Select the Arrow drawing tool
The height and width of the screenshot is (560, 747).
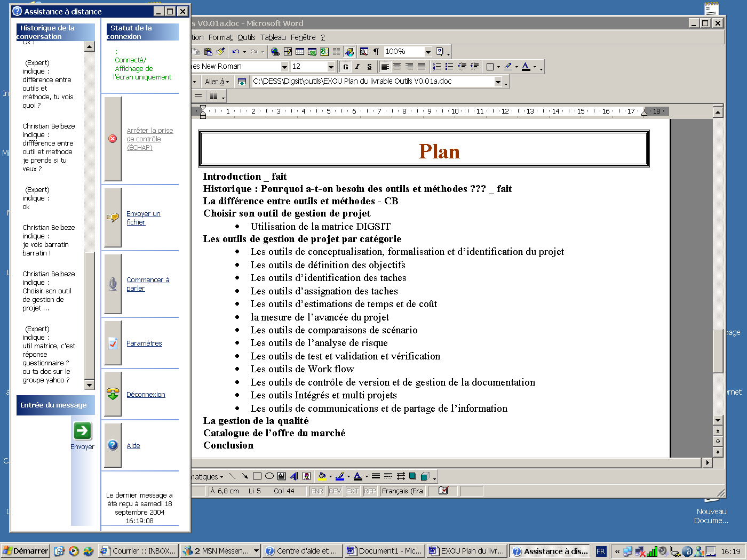[244, 476]
